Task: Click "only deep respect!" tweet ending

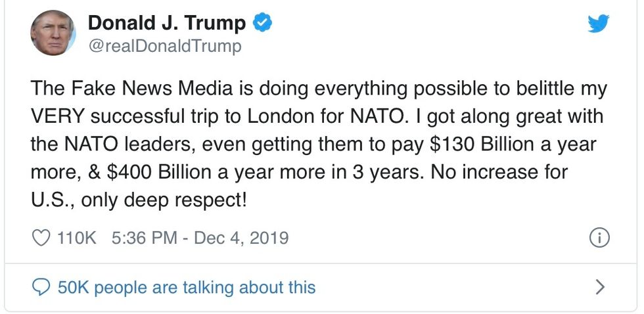Action: coord(164,199)
